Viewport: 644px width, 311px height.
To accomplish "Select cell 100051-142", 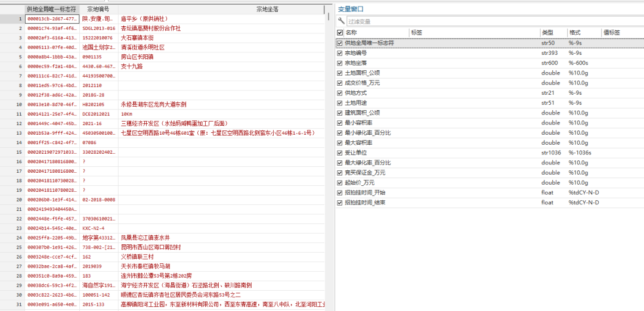I will (x=99, y=295).
